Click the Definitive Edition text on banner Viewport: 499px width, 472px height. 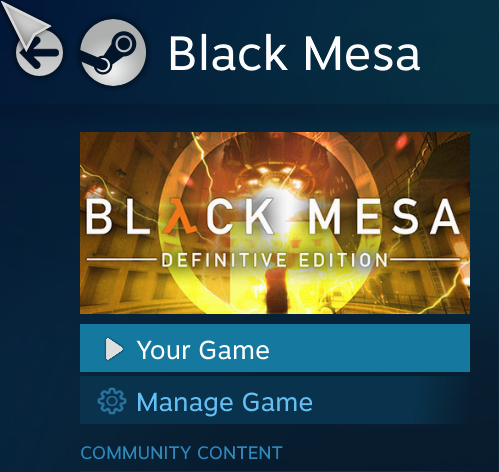275,260
